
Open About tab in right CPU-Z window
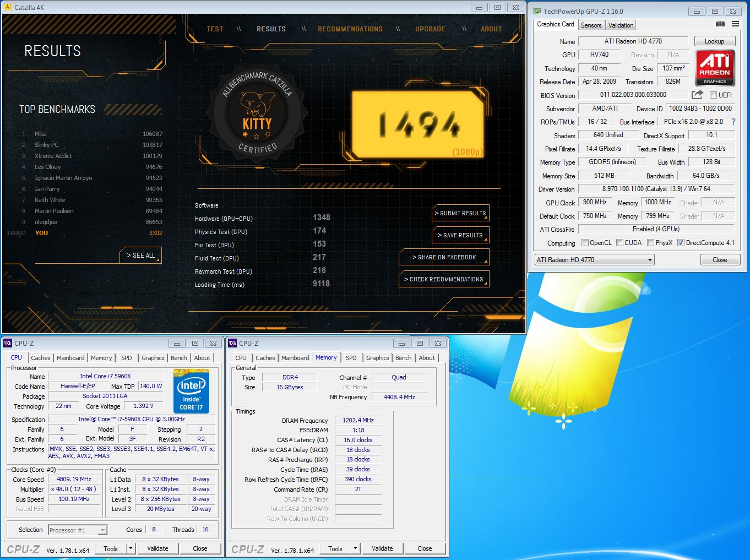click(427, 358)
